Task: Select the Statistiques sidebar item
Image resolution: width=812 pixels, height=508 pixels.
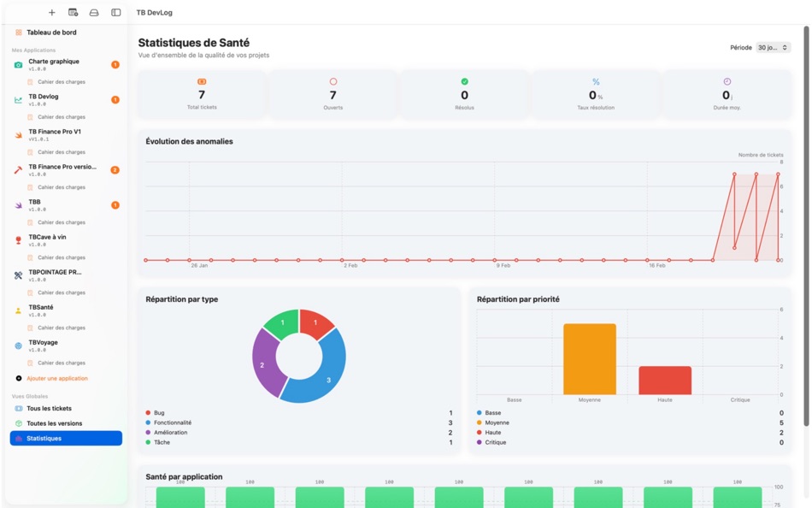Action: click(x=67, y=439)
